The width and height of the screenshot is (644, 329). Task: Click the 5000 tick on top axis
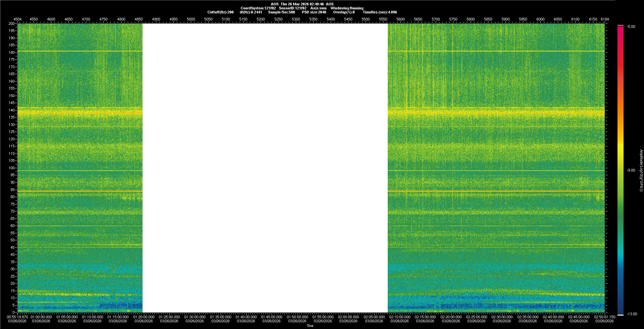191,19
